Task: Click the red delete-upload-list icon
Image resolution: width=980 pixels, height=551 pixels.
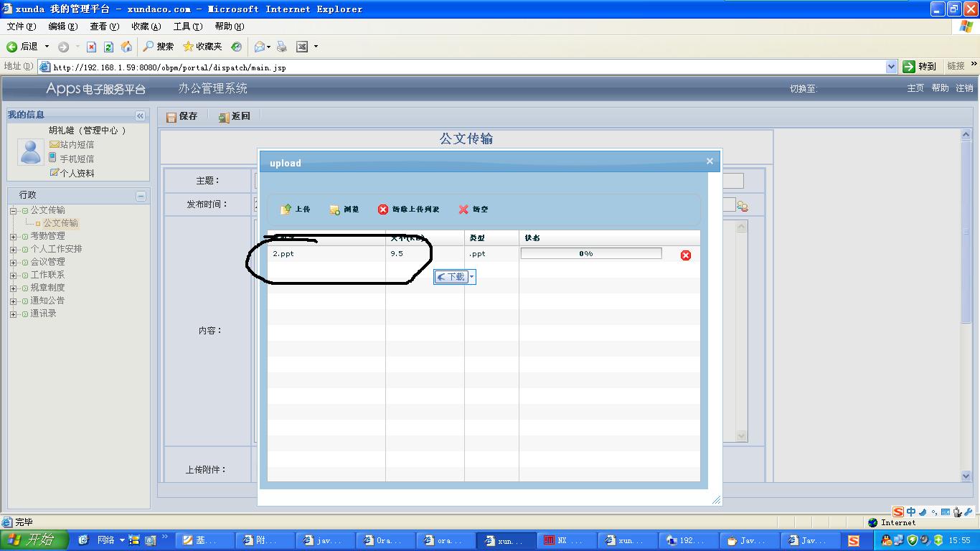Action: click(x=383, y=209)
